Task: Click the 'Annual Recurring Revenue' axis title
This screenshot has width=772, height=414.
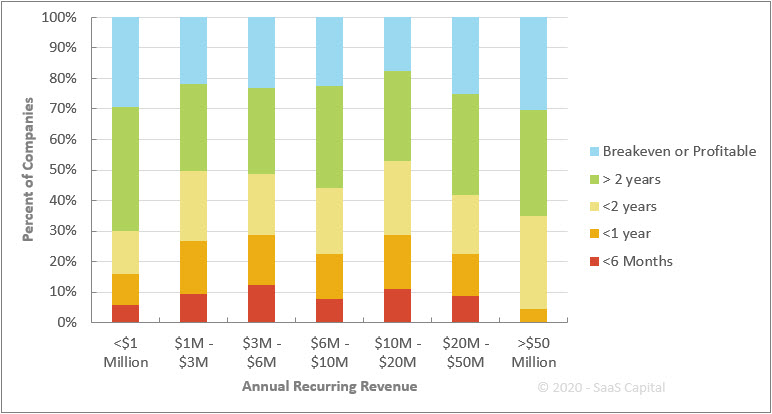Action: click(x=329, y=386)
